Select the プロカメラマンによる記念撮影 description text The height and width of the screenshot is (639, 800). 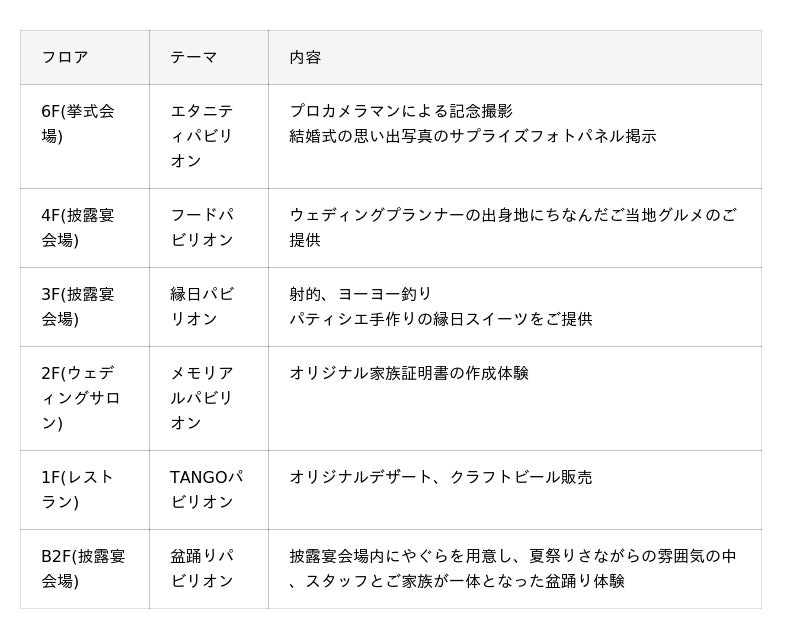pos(401,111)
